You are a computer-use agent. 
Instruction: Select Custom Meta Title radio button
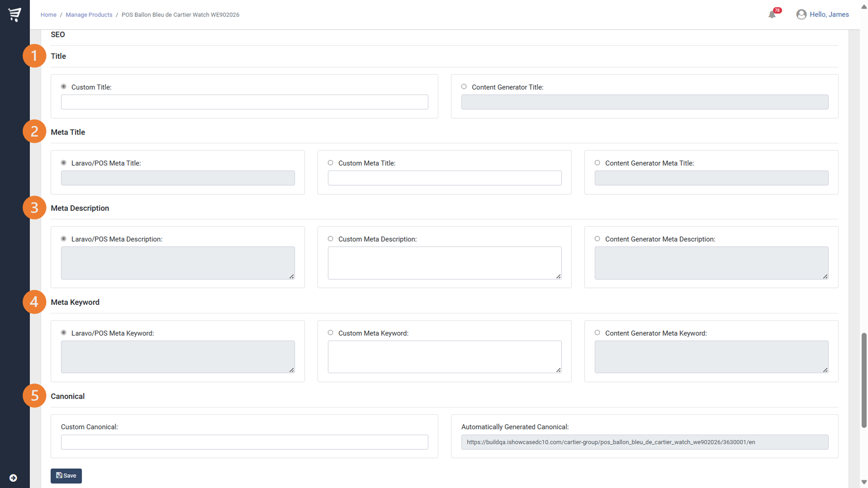tap(330, 163)
